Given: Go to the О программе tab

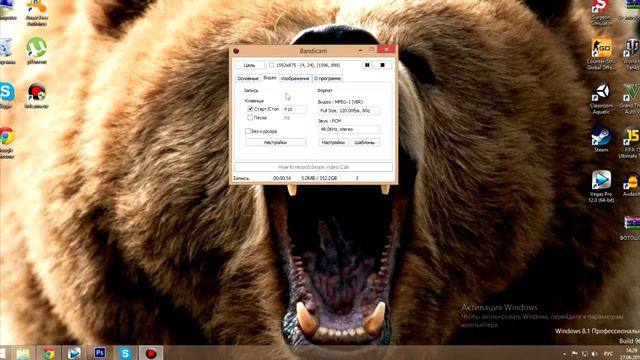Looking at the screenshot, I should [x=327, y=78].
